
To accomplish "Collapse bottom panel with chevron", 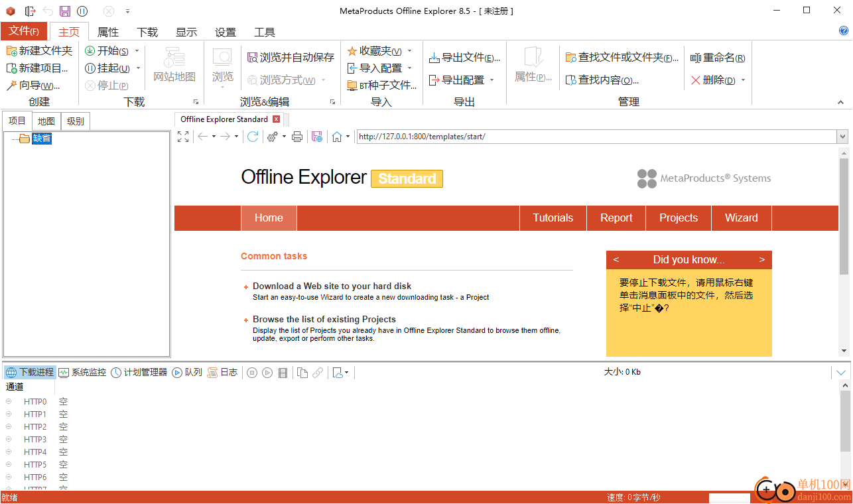I will pyautogui.click(x=841, y=373).
